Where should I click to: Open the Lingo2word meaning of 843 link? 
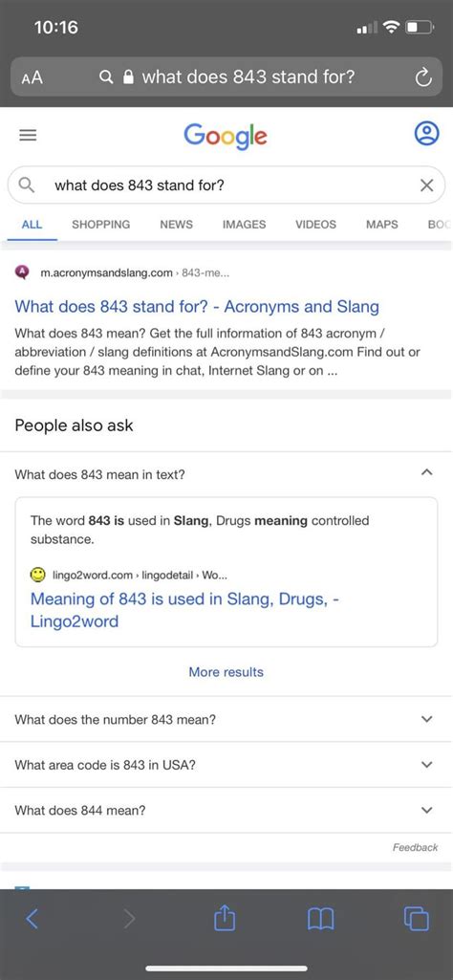point(185,610)
